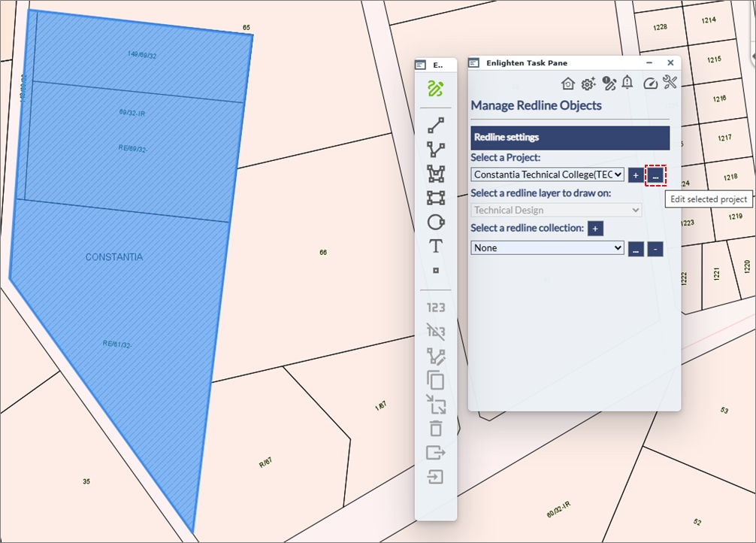This screenshot has width=756, height=543.
Task: Click the speedometer dashboard icon
Action: (651, 83)
